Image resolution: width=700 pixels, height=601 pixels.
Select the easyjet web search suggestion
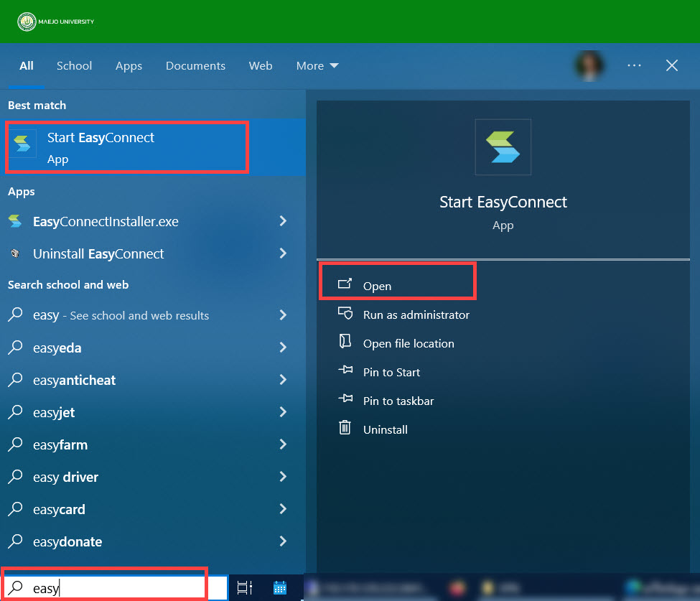coord(55,412)
